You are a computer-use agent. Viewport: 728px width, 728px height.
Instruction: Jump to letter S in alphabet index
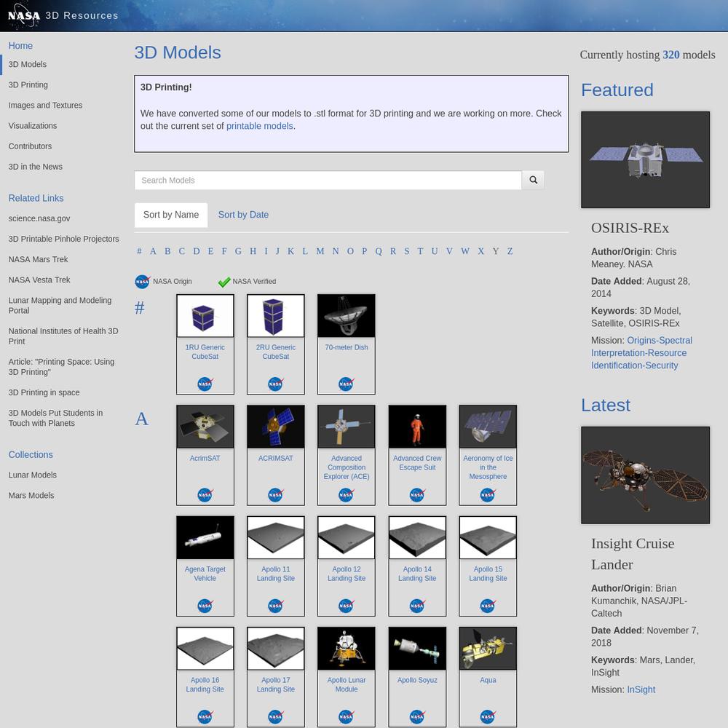(407, 251)
